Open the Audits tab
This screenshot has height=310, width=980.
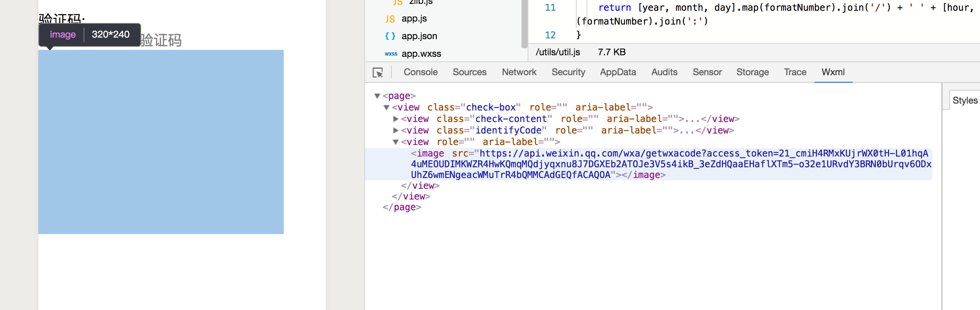point(664,72)
